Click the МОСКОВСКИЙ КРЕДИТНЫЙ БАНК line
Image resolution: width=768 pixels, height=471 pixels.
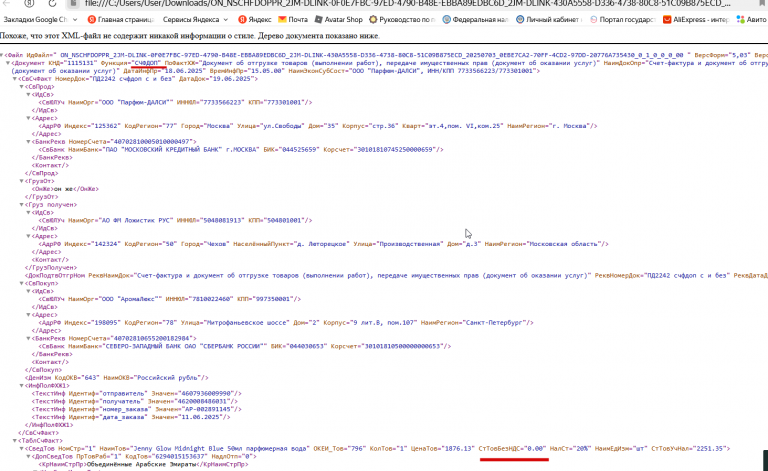[x=240, y=149]
